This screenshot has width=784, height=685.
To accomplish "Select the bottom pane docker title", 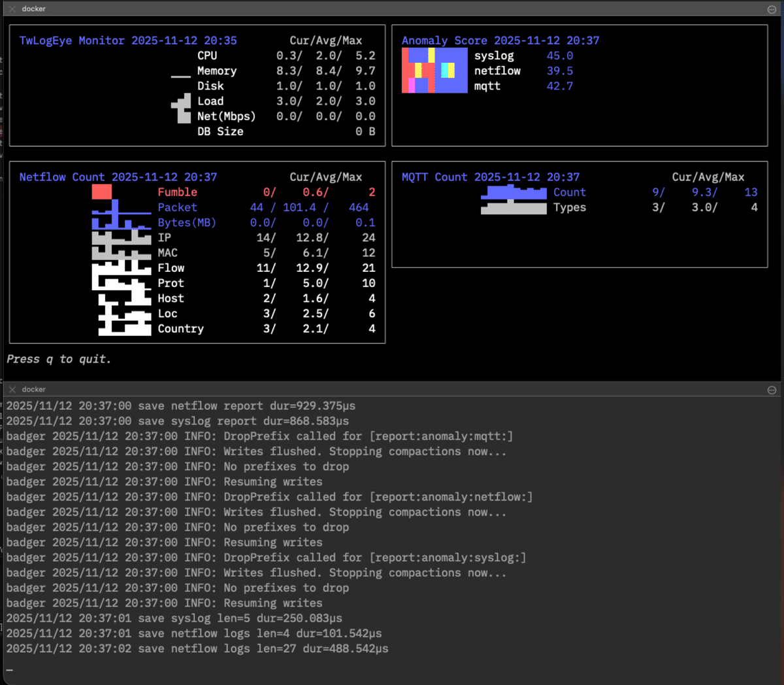I will 33,389.
